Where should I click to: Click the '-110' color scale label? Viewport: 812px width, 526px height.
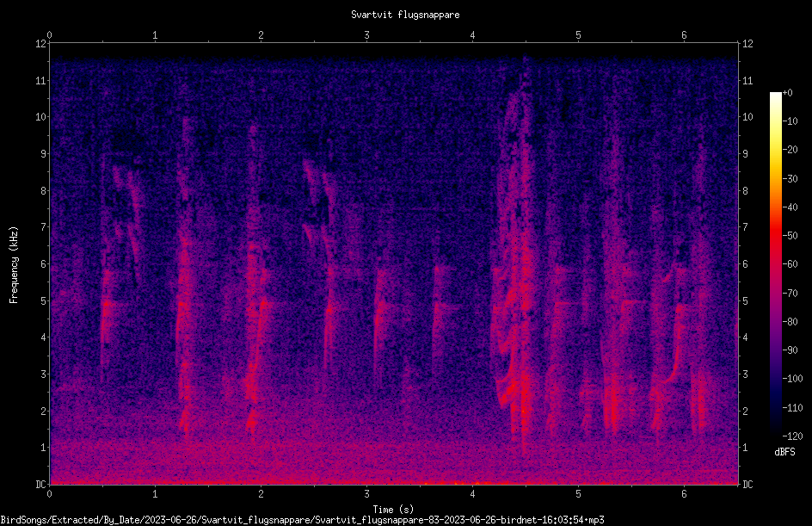[792, 408]
